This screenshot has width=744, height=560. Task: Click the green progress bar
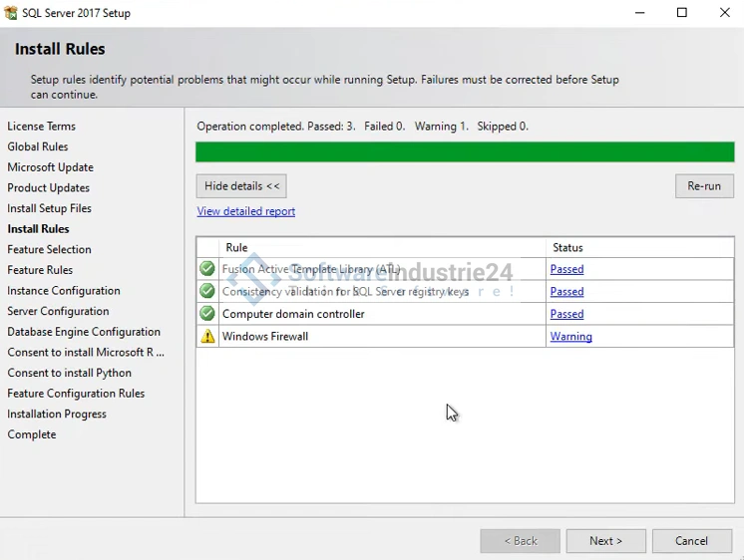(x=465, y=152)
